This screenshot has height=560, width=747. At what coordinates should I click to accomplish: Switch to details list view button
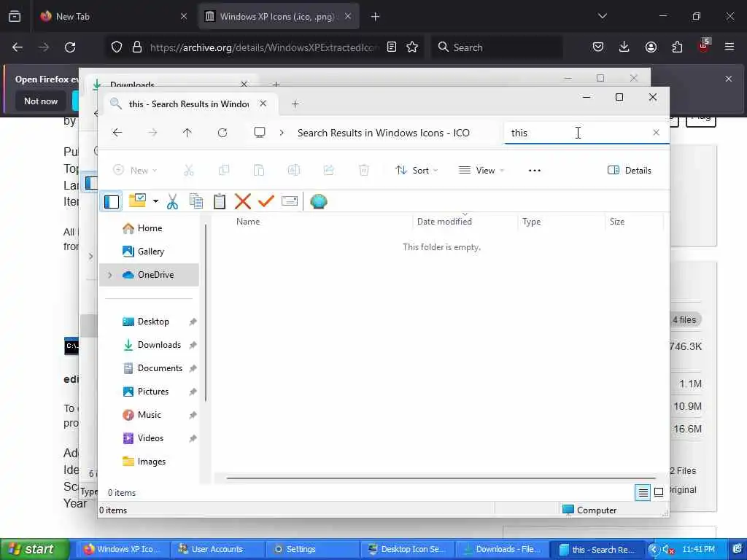tap(643, 492)
